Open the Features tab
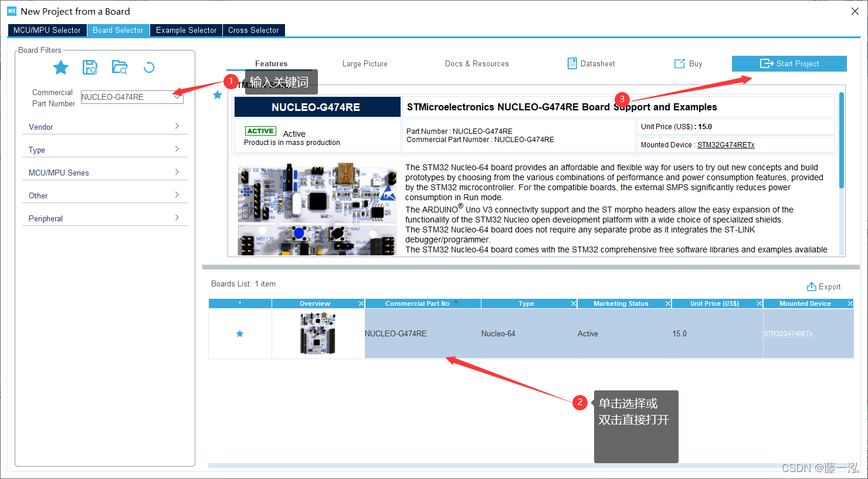This screenshot has height=479, width=868. 271,63
